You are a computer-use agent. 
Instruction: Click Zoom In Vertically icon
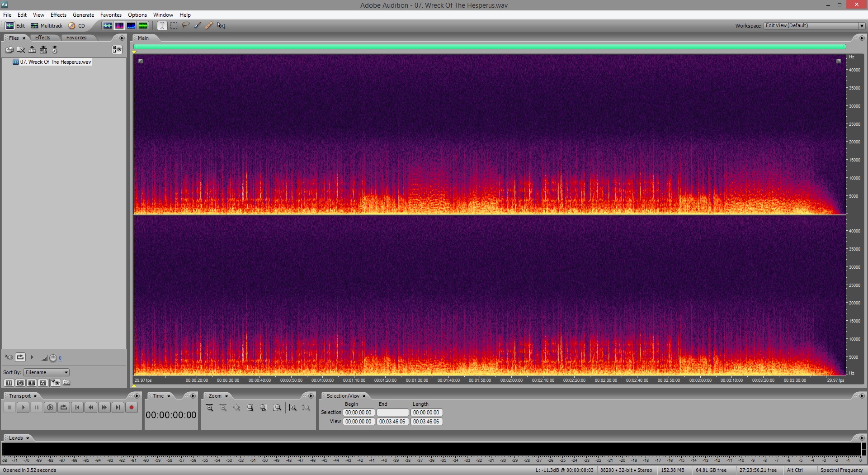click(x=292, y=408)
